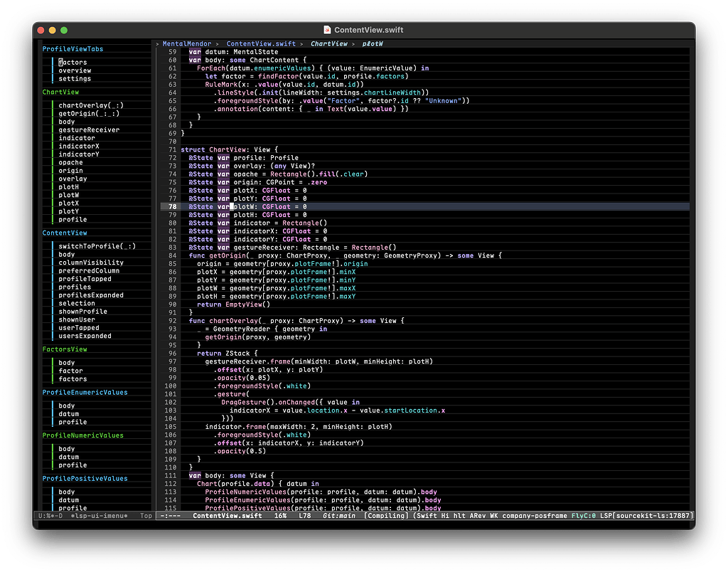Click the document proxy icon in title bar
This screenshot has width=728, height=572.
click(x=326, y=30)
